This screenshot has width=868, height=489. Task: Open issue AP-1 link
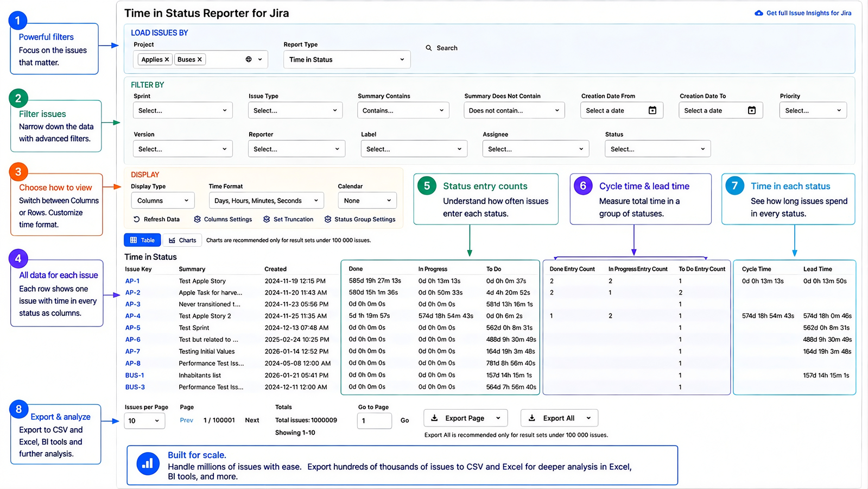pyautogui.click(x=132, y=281)
